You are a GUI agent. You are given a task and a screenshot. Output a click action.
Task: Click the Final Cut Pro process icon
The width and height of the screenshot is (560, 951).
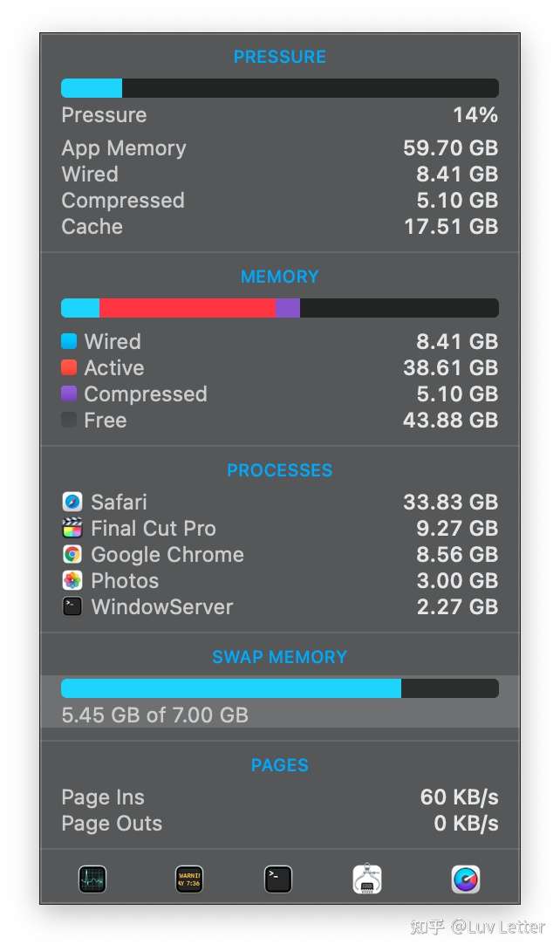[72, 528]
